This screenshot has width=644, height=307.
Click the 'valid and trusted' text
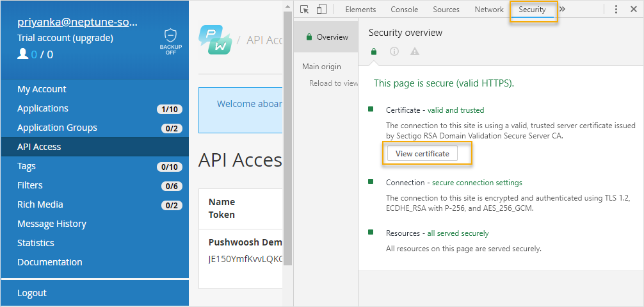tap(456, 110)
